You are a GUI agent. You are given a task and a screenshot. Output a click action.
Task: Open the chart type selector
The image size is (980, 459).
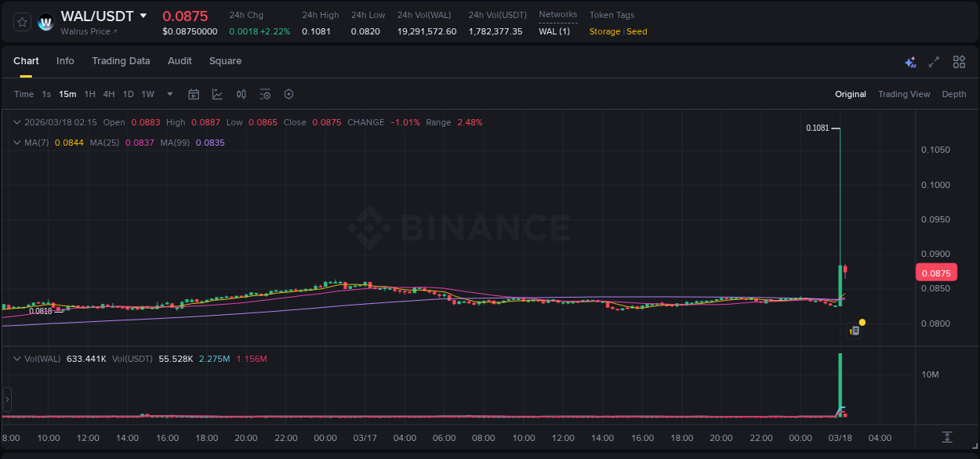pos(216,94)
